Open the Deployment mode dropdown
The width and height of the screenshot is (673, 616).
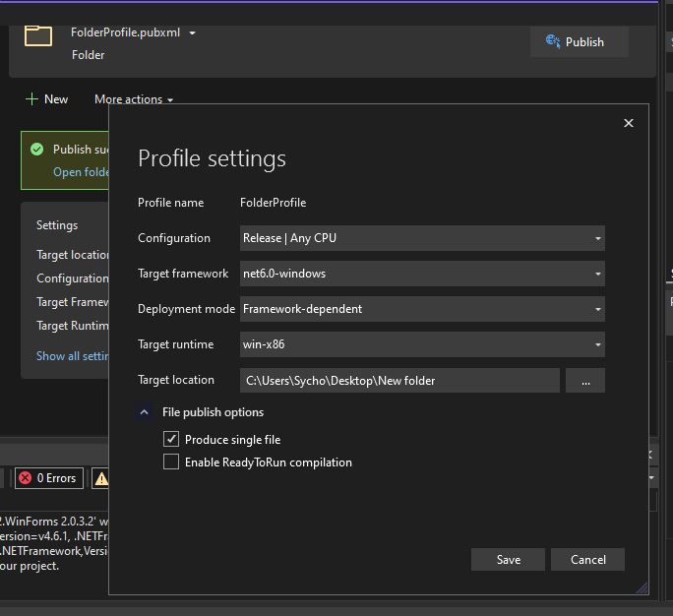(x=422, y=309)
